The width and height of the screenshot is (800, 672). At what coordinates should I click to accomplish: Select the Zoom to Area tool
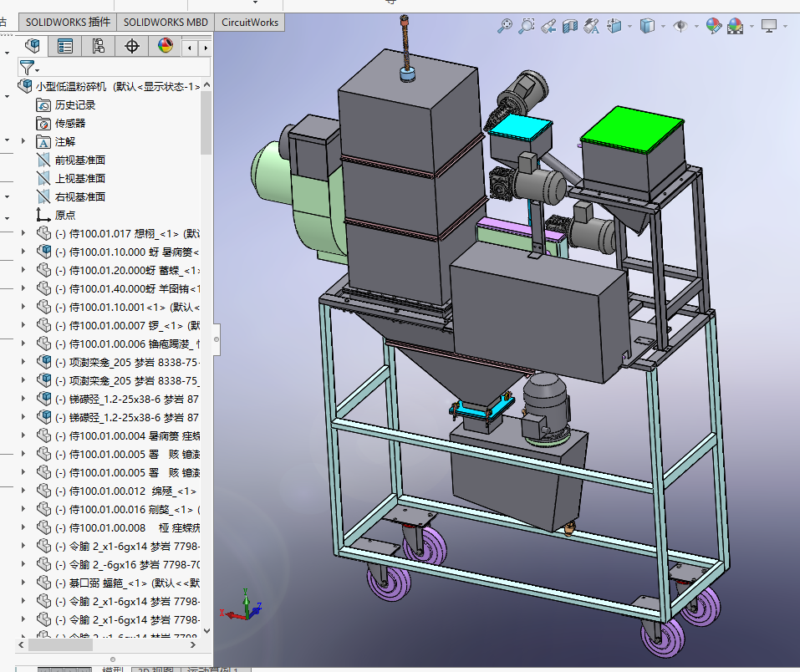(x=526, y=27)
